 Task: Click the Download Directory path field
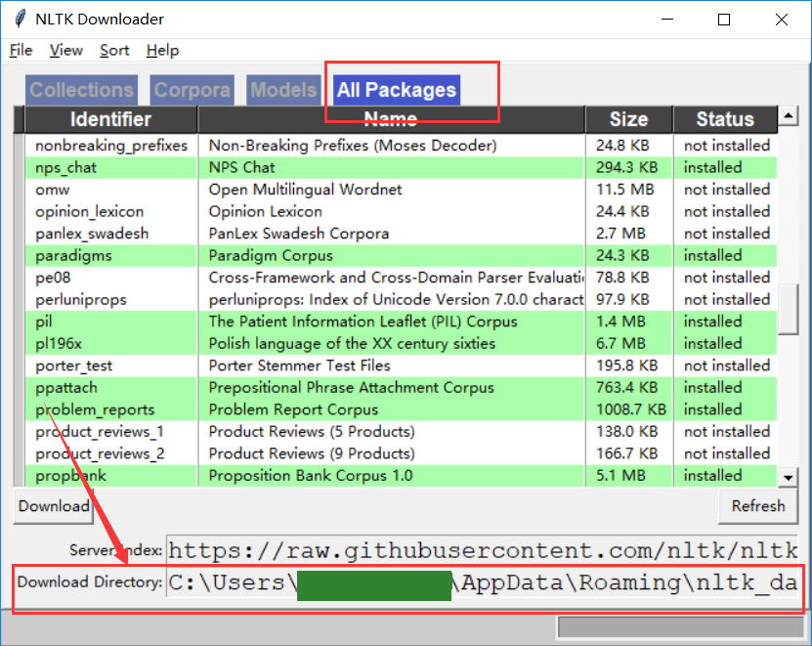(482, 582)
